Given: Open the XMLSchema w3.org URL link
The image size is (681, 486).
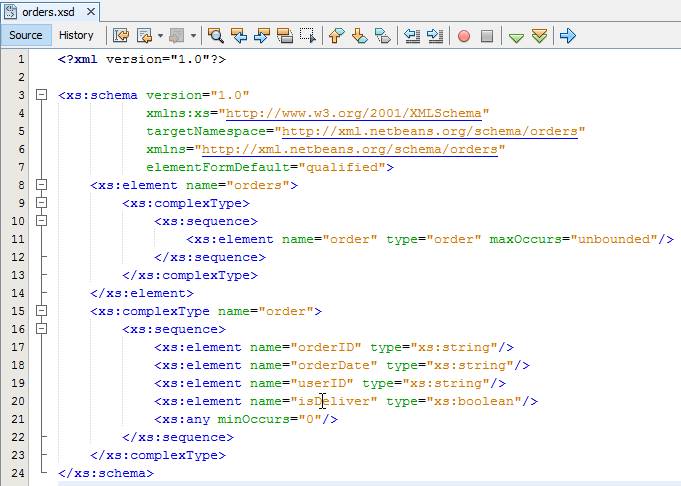Looking at the screenshot, I should 354,113.
